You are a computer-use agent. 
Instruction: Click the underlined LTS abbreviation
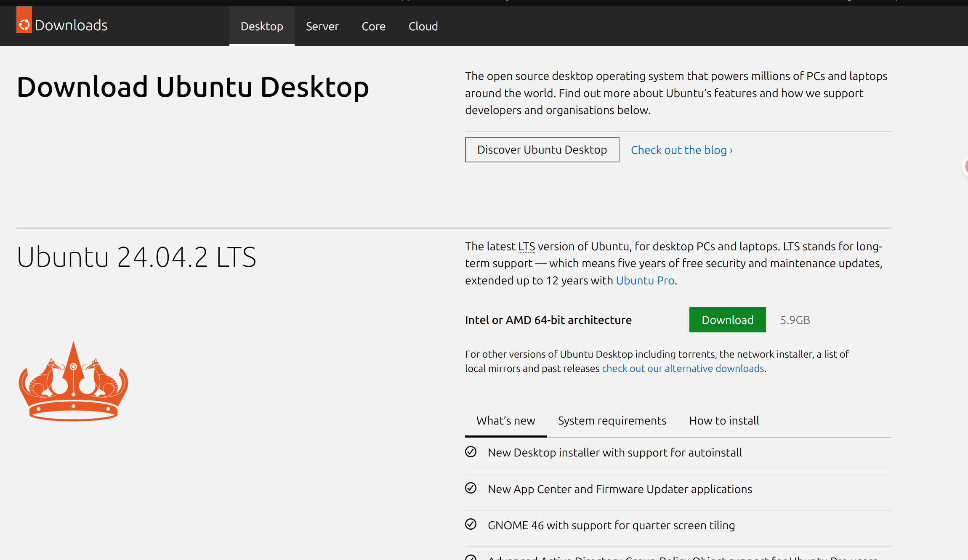[527, 247]
